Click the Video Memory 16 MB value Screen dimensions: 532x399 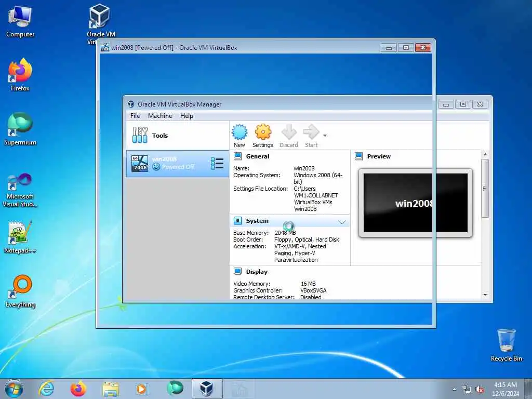pyautogui.click(x=308, y=284)
